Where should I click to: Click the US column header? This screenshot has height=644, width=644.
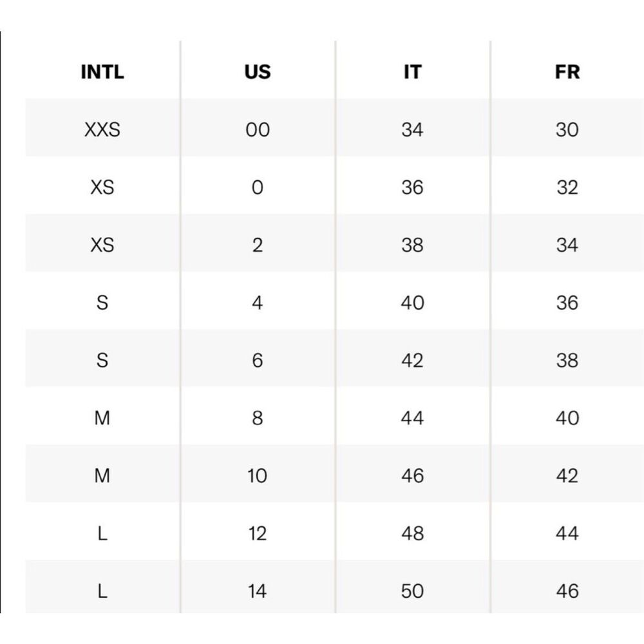(258, 72)
